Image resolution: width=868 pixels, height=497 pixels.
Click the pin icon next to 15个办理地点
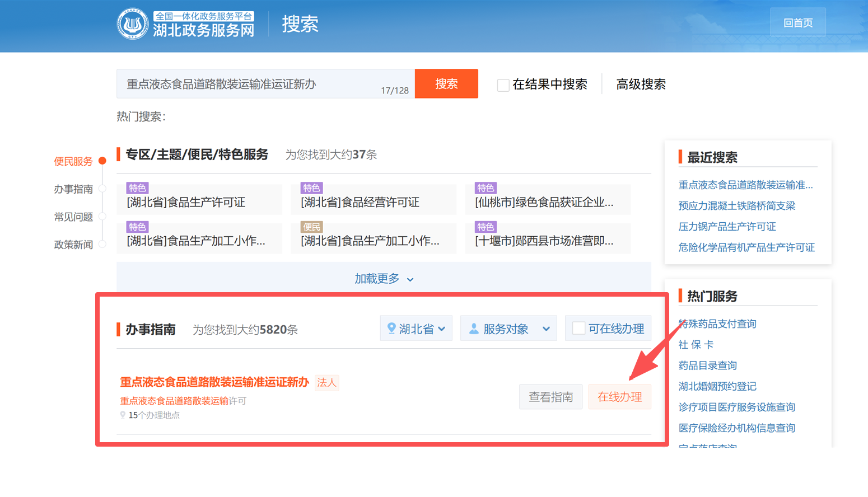coord(123,415)
